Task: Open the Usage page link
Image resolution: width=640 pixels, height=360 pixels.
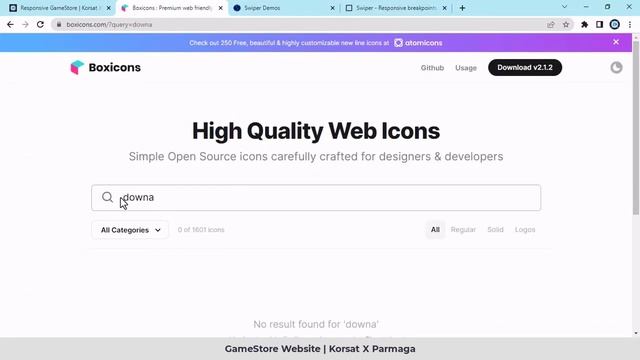Action: pos(466,68)
